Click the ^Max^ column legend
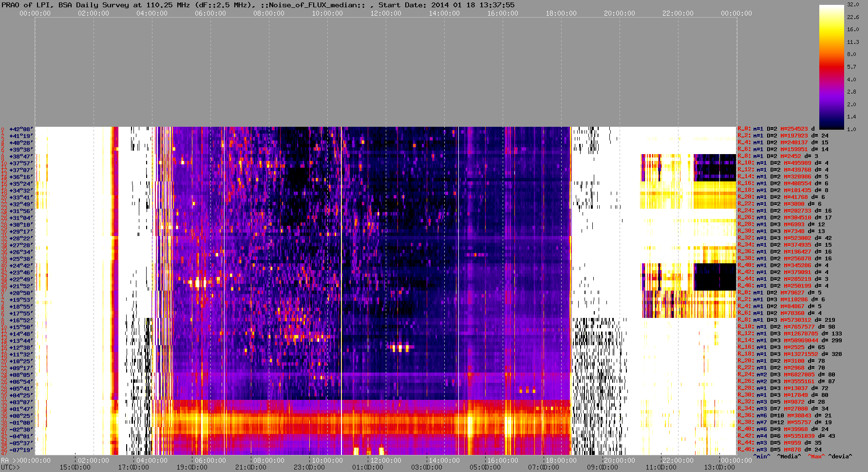The image size is (868, 472). [x=816, y=457]
